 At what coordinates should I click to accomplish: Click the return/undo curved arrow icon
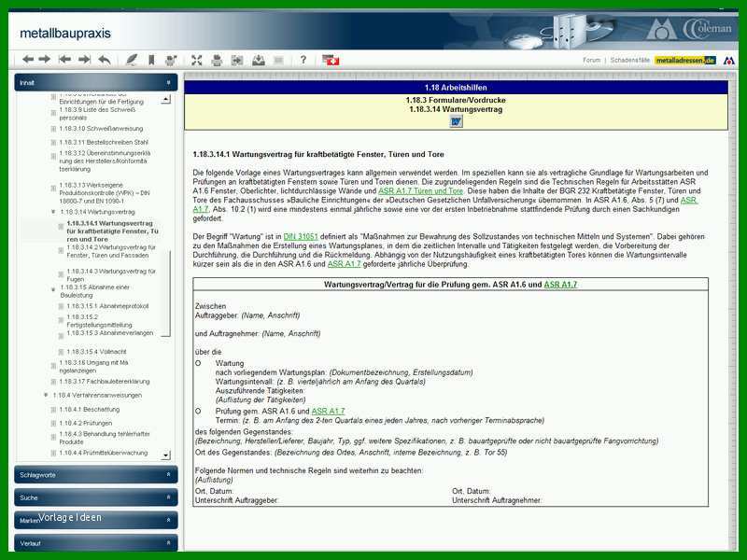[105, 60]
